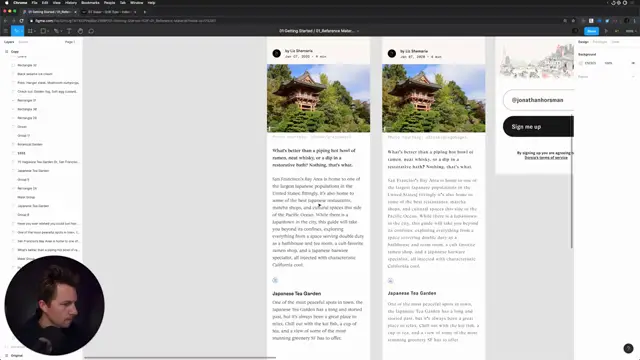Click @jonathanhorsman input on canvas
Image resolution: width=640 pixels, height=360 pixels.
[538, 100]
